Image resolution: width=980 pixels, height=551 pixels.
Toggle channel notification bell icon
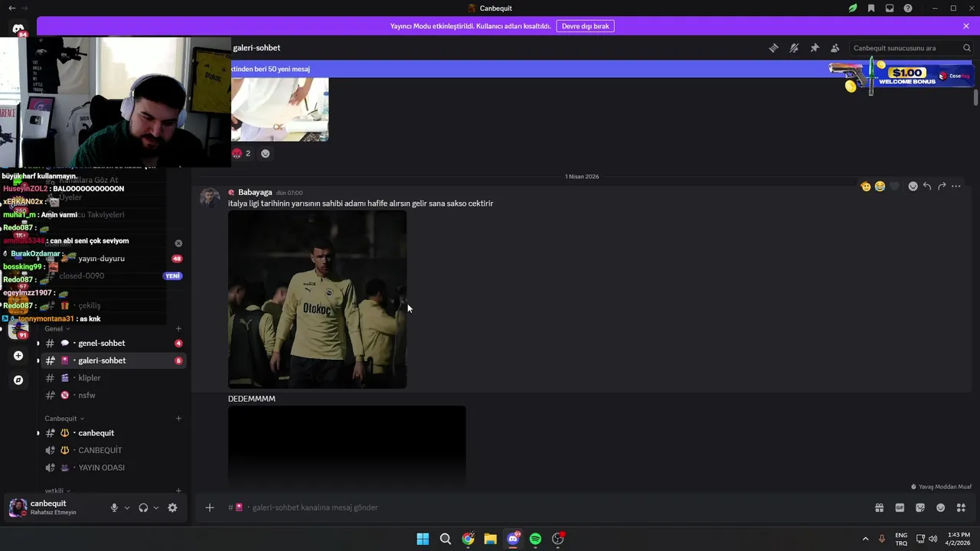click(794, 47)
